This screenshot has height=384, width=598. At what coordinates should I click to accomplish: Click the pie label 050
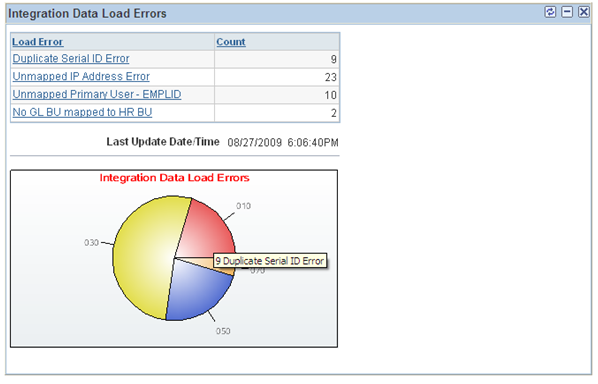pos(223,331)
